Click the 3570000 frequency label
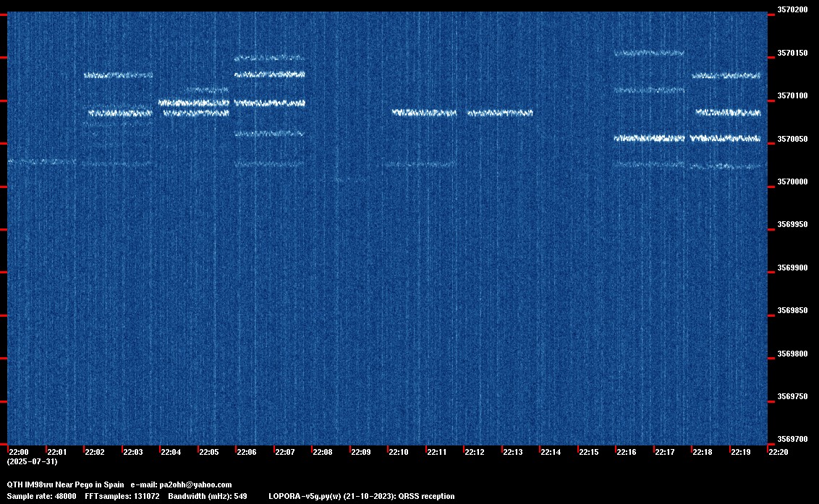Viewport: 819px width, 504px height. [792, 181]
